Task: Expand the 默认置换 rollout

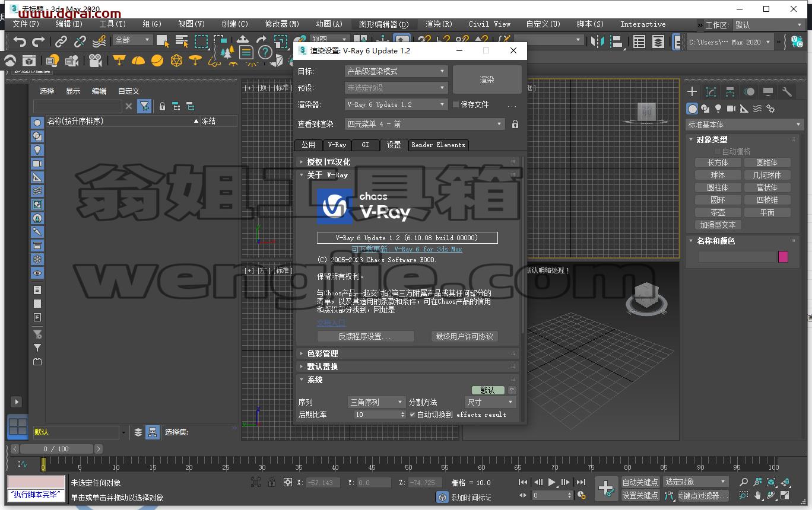Action: pos(407,366)
